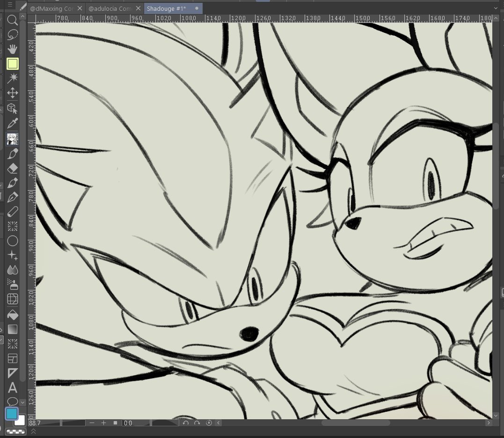Choose the blue main drawing color swatch
The image size is (504, 438).
[x=12, y=414]
